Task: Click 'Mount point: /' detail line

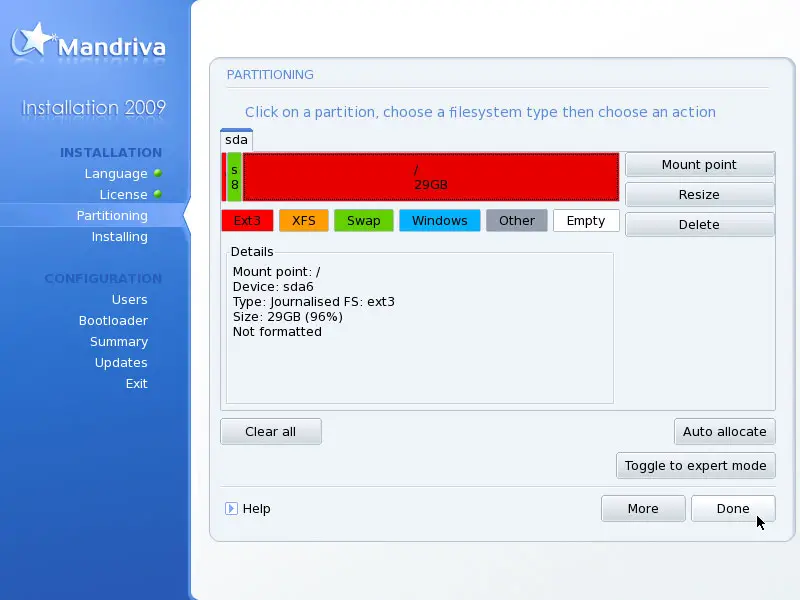Action: (x=277, y=272)
